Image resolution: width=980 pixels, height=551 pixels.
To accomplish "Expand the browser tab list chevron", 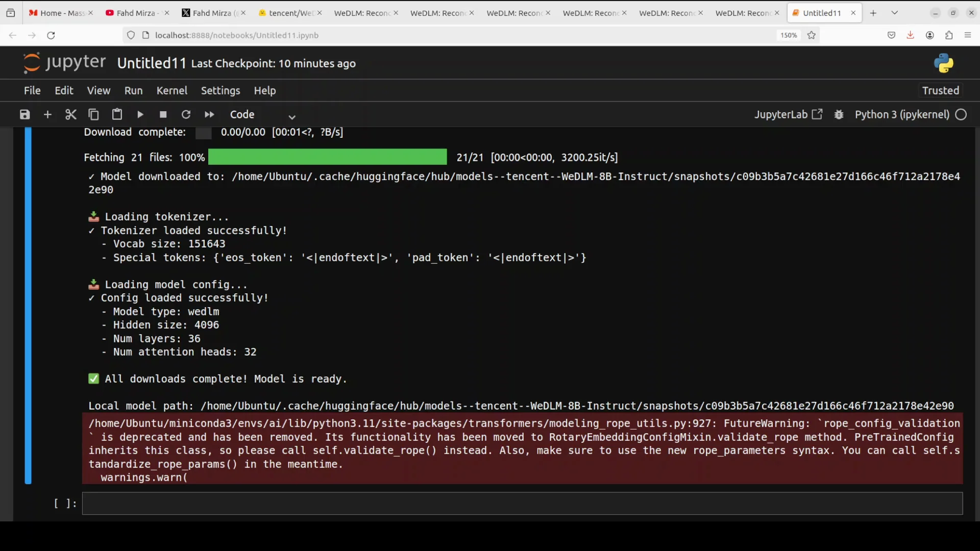I will (894, 13).
